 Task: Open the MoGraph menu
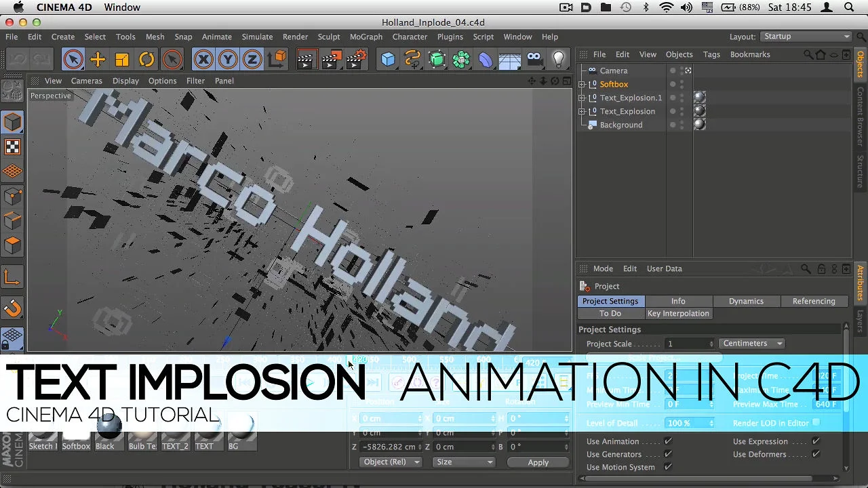coord(366,37)
